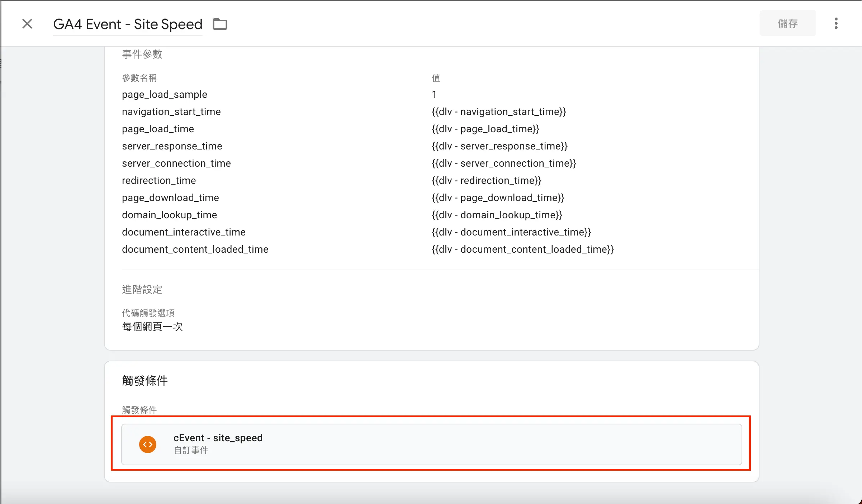Click value {{dlv - page_download_time}}
Image resolution: width=862 pixels, height=504 pixels.
pyautogui.click(x=498, y=198)
